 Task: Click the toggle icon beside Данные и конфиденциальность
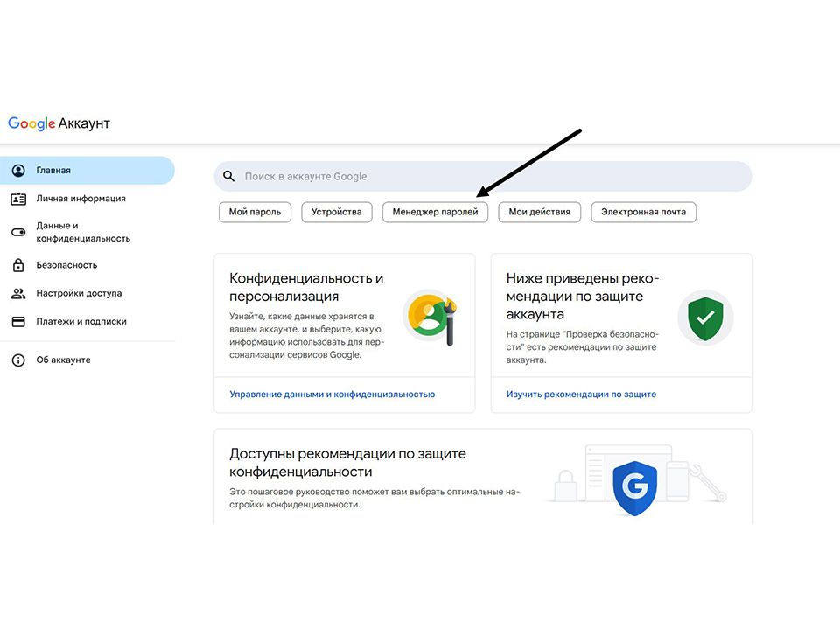(18, 232)
